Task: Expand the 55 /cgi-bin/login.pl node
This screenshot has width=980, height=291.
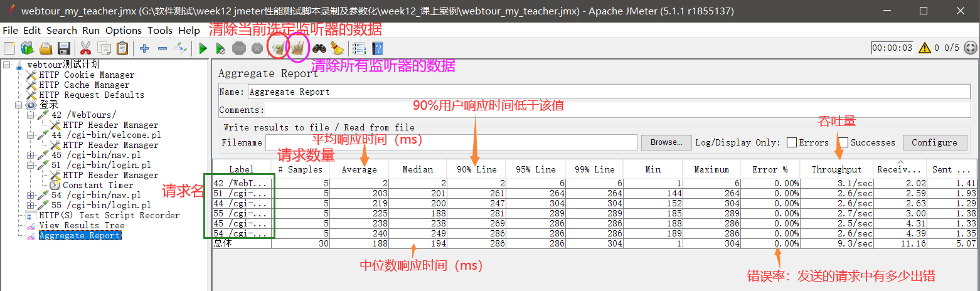Action: point(31,206)
